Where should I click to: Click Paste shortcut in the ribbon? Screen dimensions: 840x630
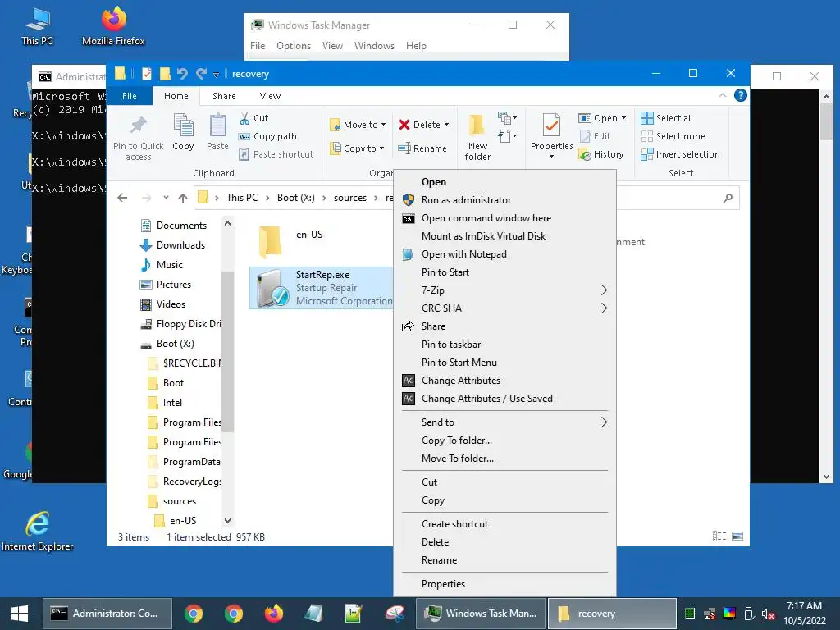point(276,154)
